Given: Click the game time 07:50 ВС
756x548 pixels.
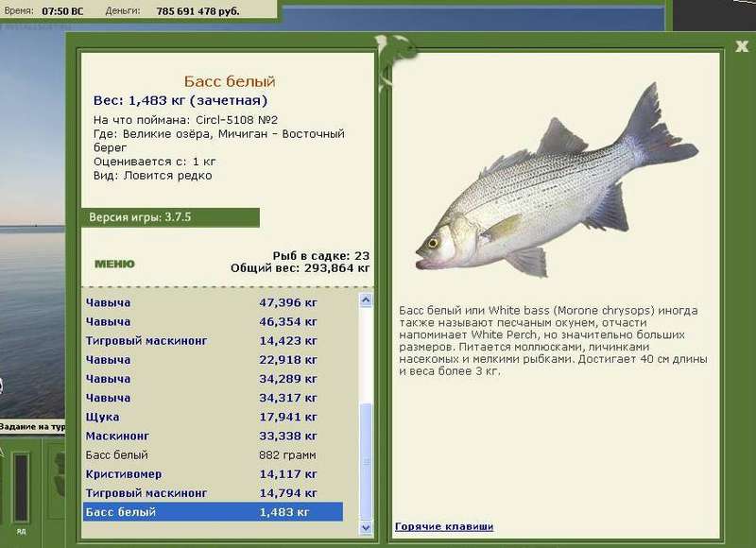Looking at the screenshot, I should (62, 10).
